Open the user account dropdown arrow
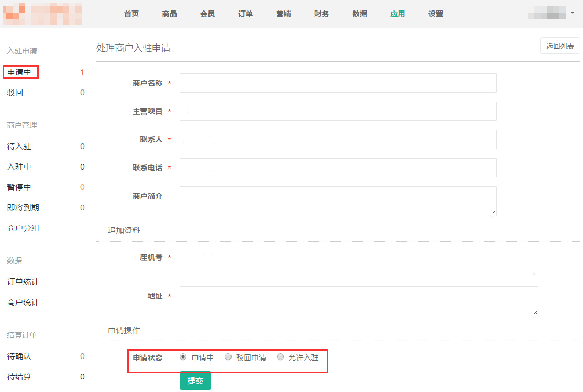This screenshot has height=392, width=583. 572,13
